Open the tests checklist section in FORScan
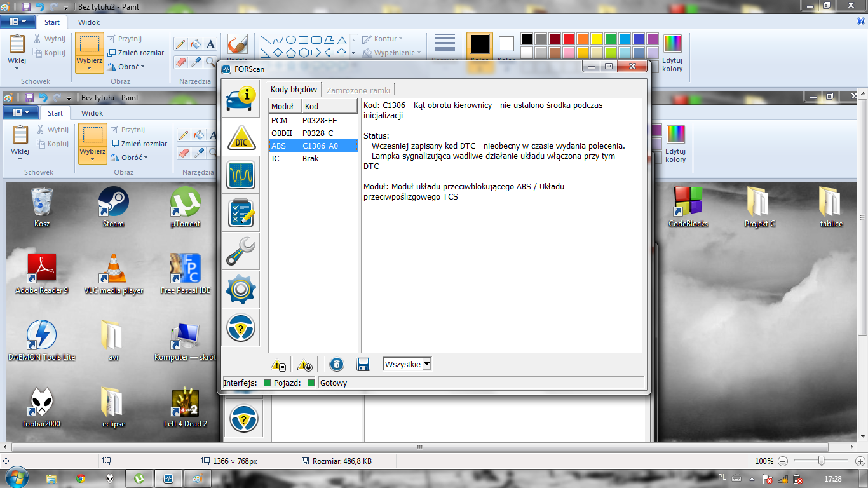 coord(240,213)
